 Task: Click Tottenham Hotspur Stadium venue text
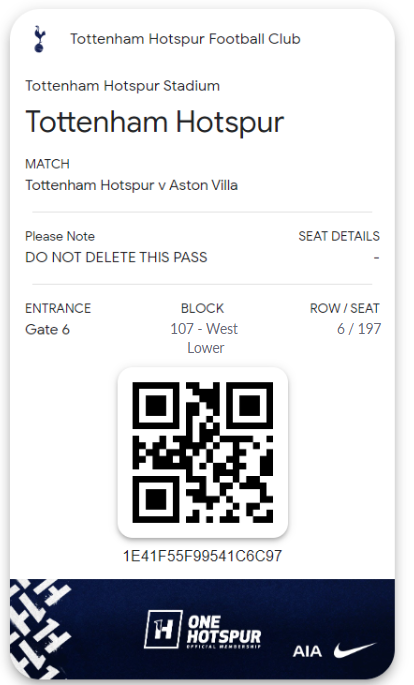point(124,87)
